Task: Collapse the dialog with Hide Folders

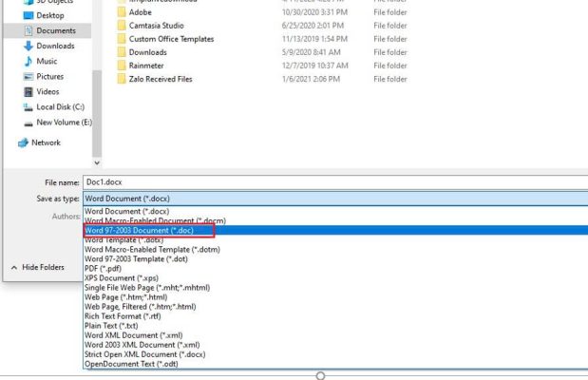Action: pyautogui.click(x=38, y=268)
